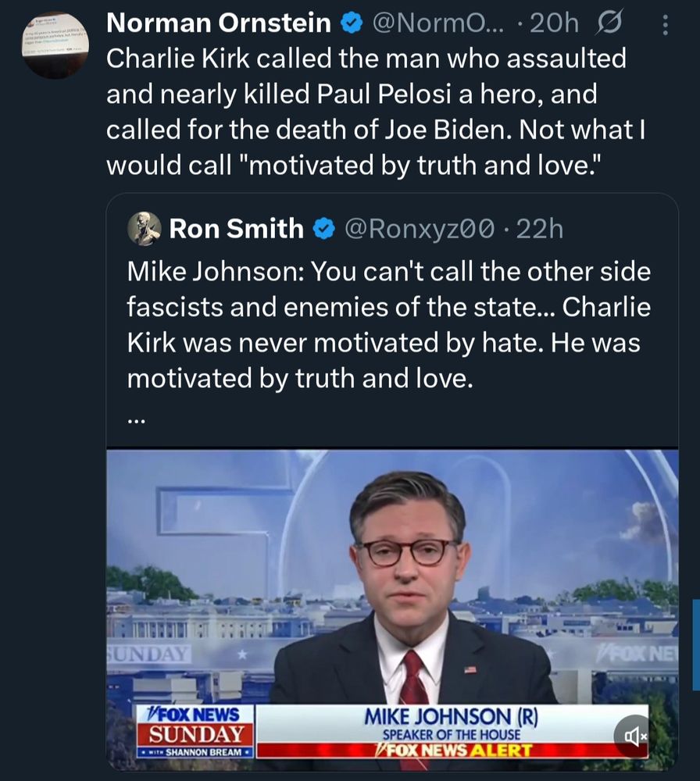700x781 pixels.
Task: Open Ornstein's tweet text about Charlie Kirk
Action: [376, 112]
